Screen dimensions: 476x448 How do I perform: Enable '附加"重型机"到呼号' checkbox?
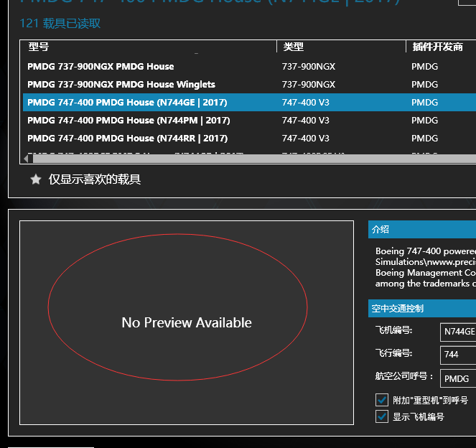pyautogui.click(x=382, y=400)
